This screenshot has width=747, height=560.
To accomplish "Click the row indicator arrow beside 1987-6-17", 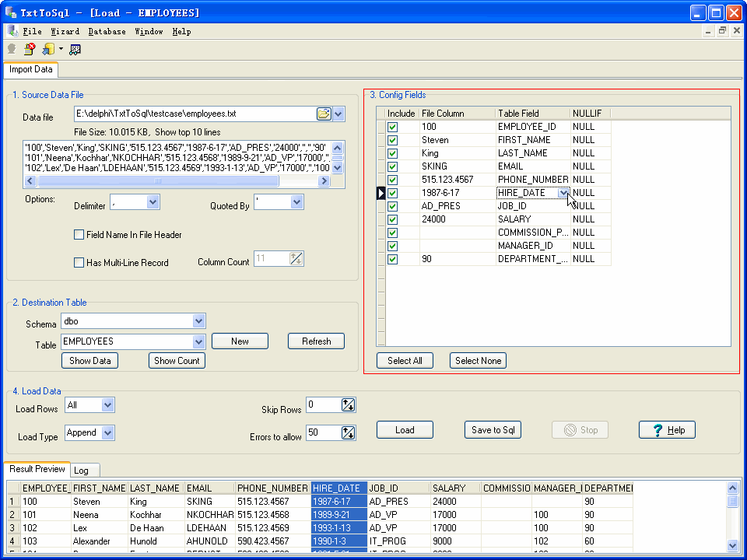I will coord(381,193).
